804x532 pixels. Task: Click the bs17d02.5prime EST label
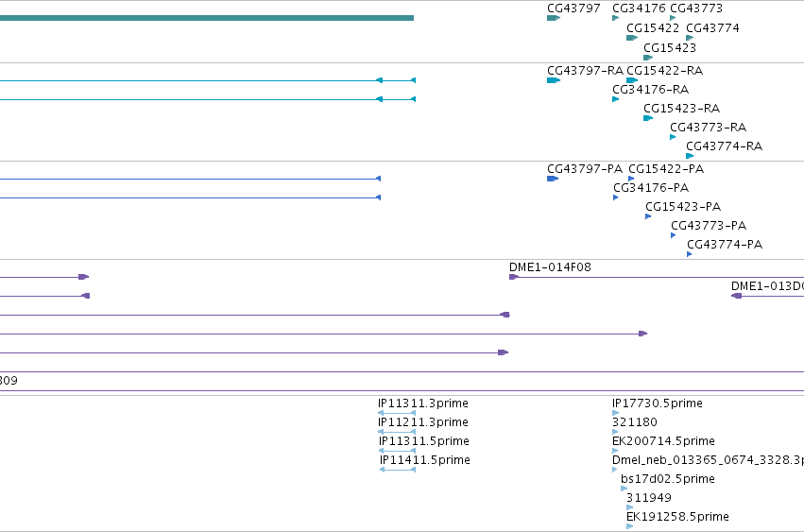[x=668, y=479]
